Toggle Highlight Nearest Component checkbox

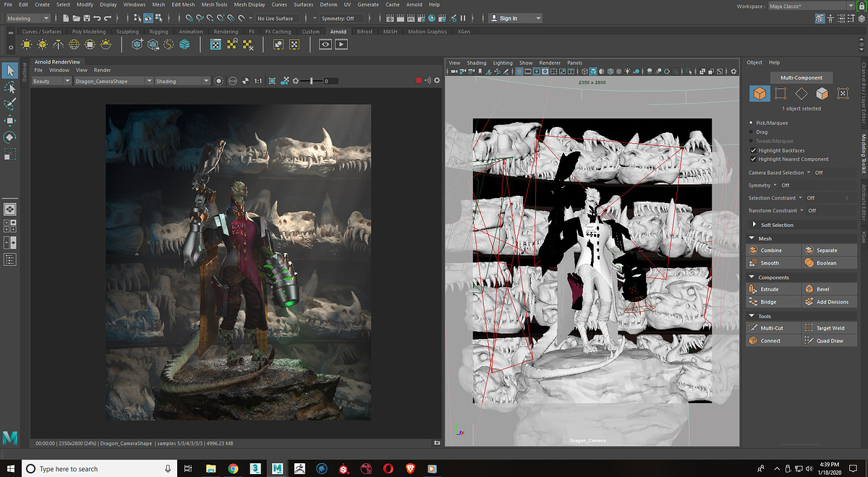pyautogui.click(x=753, y=159)
